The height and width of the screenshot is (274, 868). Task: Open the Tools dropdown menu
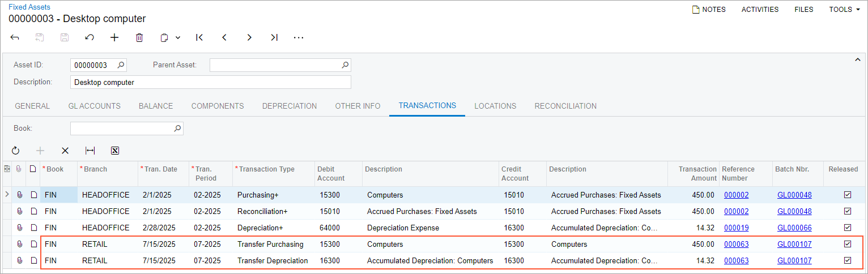click(844, 10)
